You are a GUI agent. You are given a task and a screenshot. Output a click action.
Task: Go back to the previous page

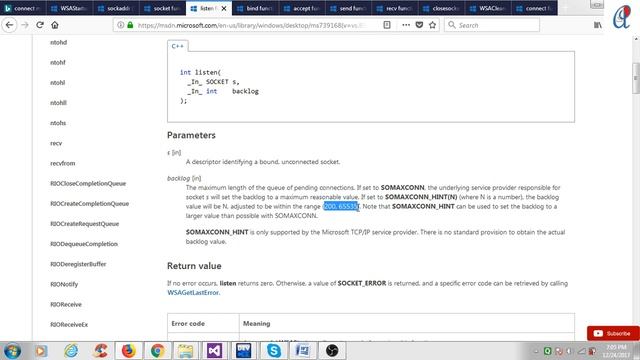(x=9, y=25)
